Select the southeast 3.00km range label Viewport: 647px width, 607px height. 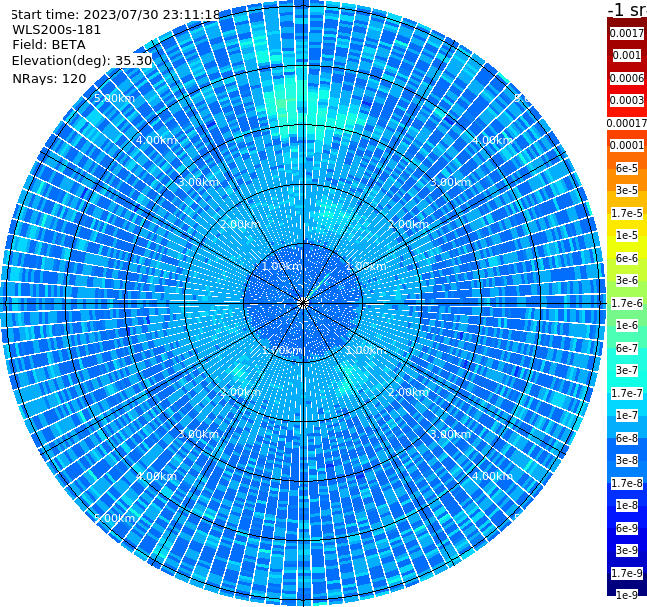click(x=451, y=434)
